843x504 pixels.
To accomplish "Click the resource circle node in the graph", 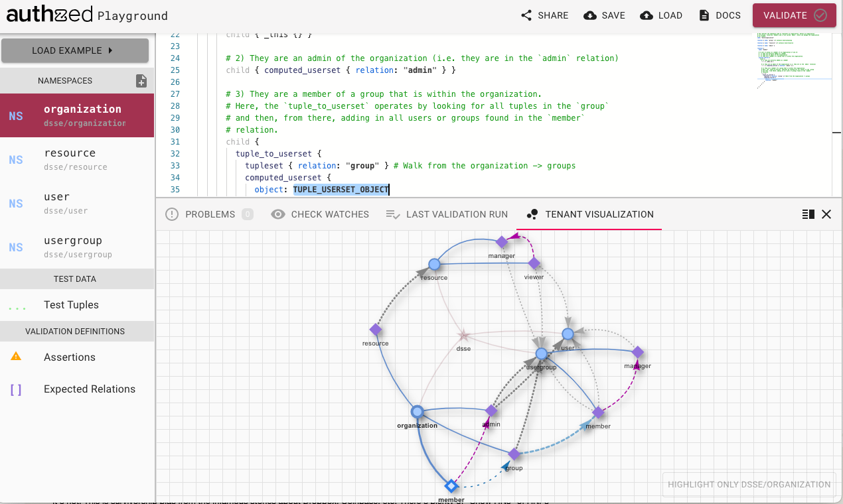I will tap(434, 265).
